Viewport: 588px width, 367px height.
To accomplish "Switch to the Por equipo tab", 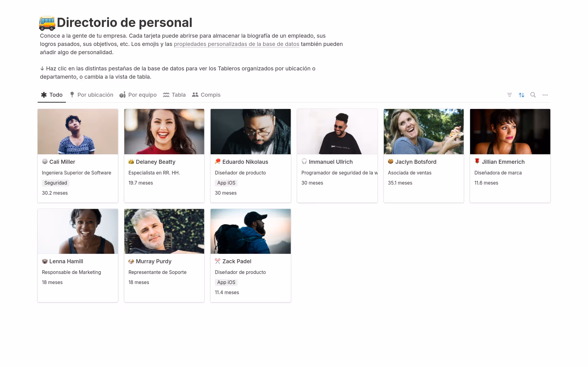I will coord(138,95).
